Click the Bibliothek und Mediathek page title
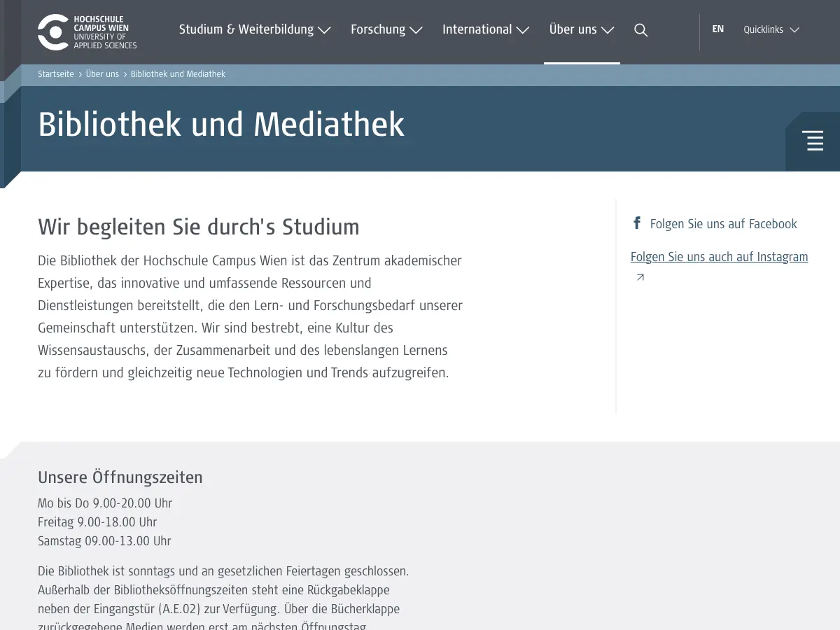 pos(221,125)
